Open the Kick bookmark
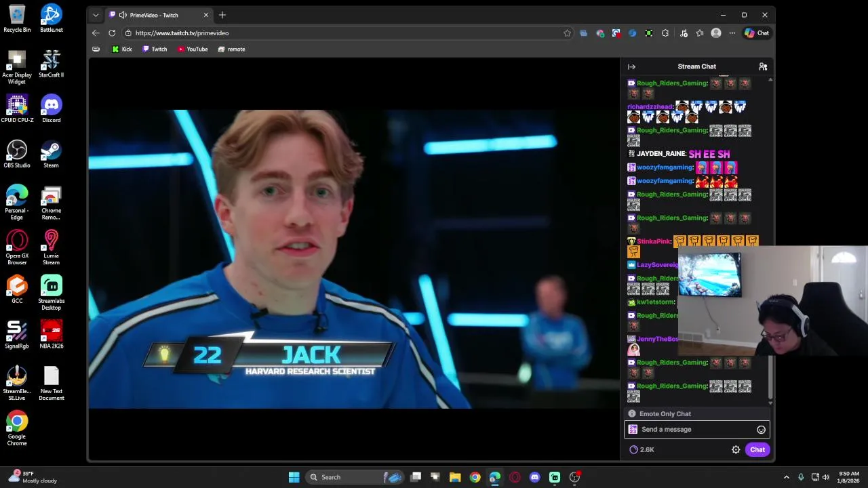This screenshot has width=868, height=488. pyautogui.click(x=122, y=49)
